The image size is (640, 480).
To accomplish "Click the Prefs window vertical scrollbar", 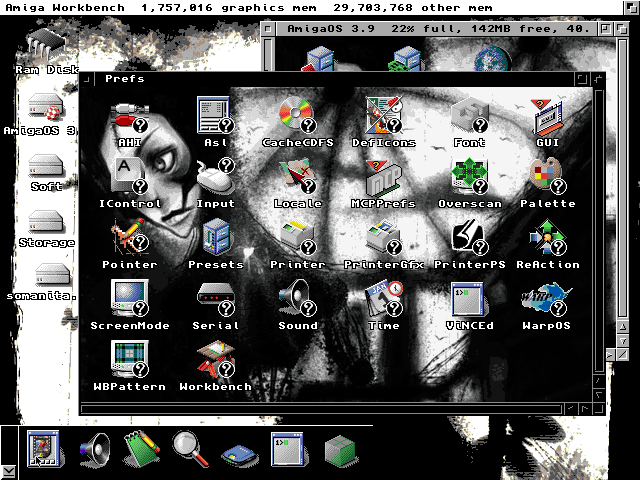I will (599, 231).
